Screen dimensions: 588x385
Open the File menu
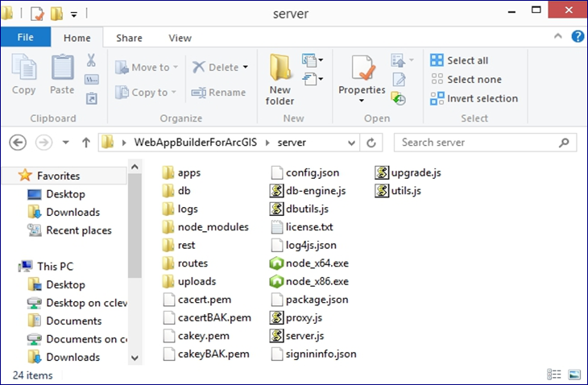[26, 37]
